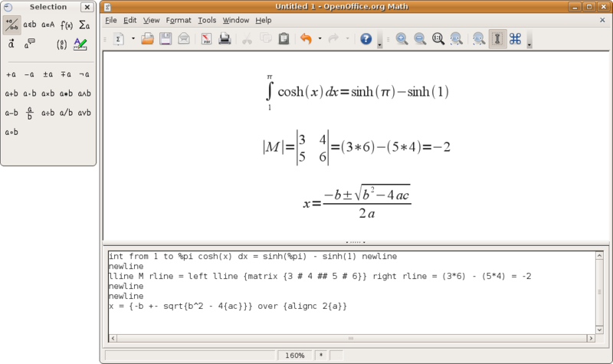
Task: Insert the a·b dot multiplication operator
Action: pos(29,93)
